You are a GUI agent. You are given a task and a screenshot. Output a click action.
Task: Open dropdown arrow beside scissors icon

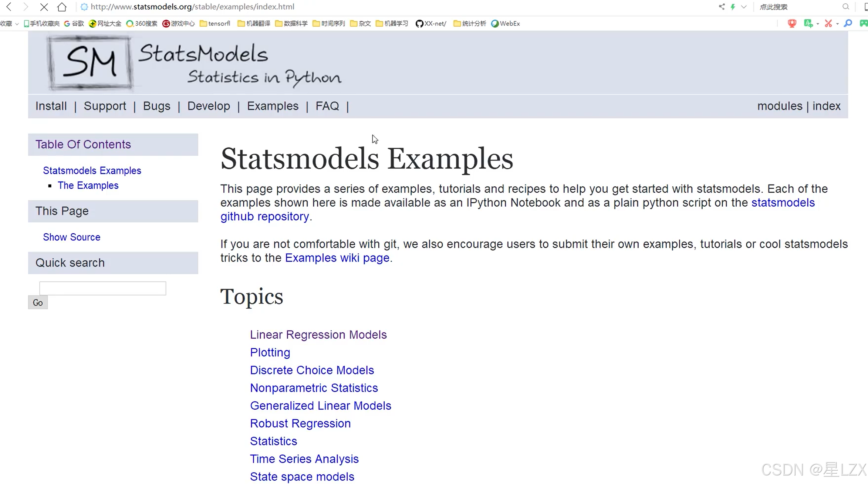[837, 24]
